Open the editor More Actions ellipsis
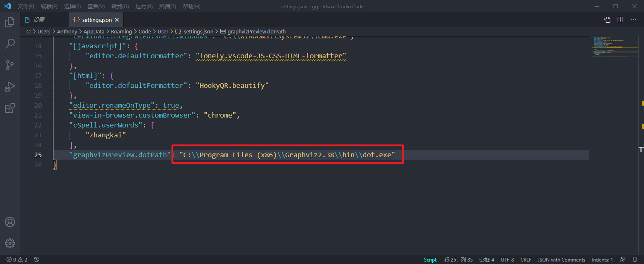This screenshot has height=264, width=644. (633, 20)
